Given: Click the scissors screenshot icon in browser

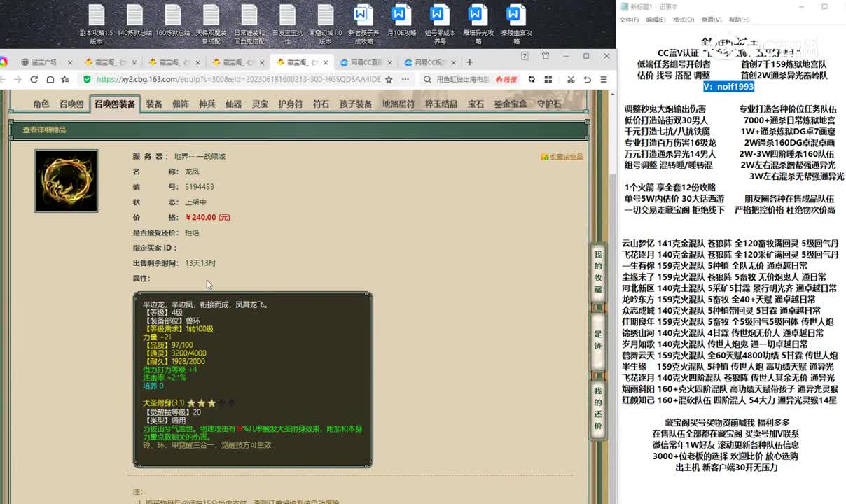Looking at the screenshot, I should pos(571,80).
